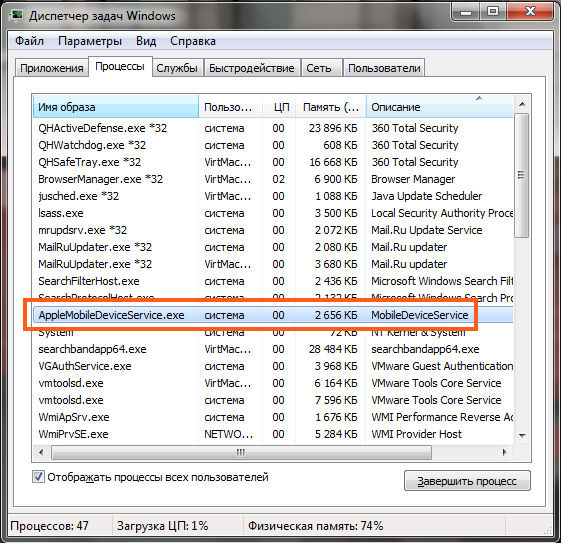Select the VGAuthService.exe process
This screenshot has height=543, width=561.
click(273, 366)
